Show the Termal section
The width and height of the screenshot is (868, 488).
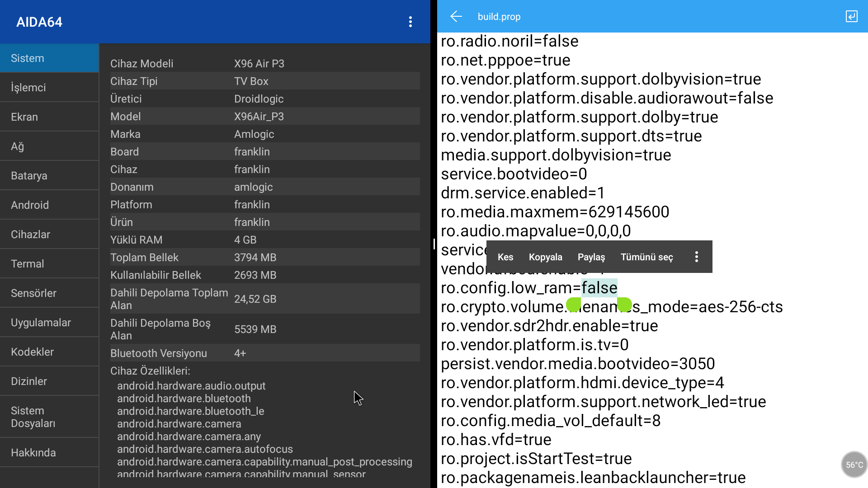click(49, 264)
